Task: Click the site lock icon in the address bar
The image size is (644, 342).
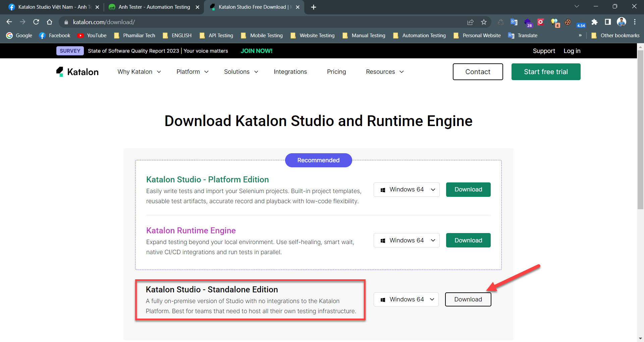Action: (x=66, y=22)
